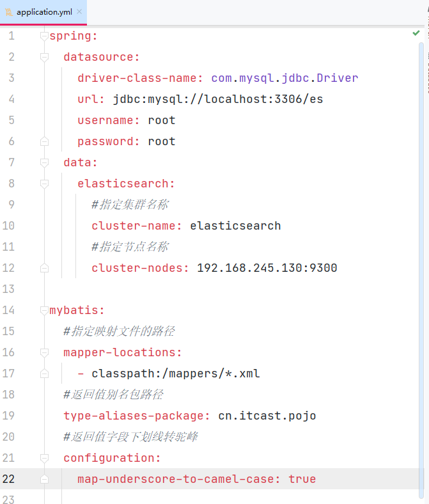Fold end marker at classpath line
This screenshot has height=504, width=429.
click(x=44, y=374)
